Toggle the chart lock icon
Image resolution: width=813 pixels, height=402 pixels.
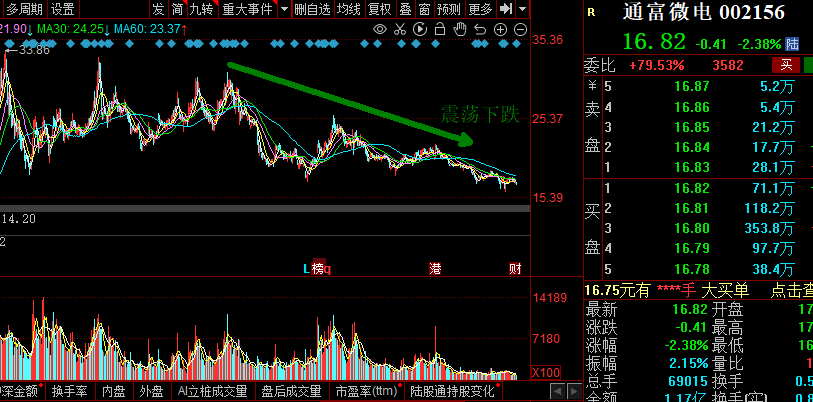(440, 29)
